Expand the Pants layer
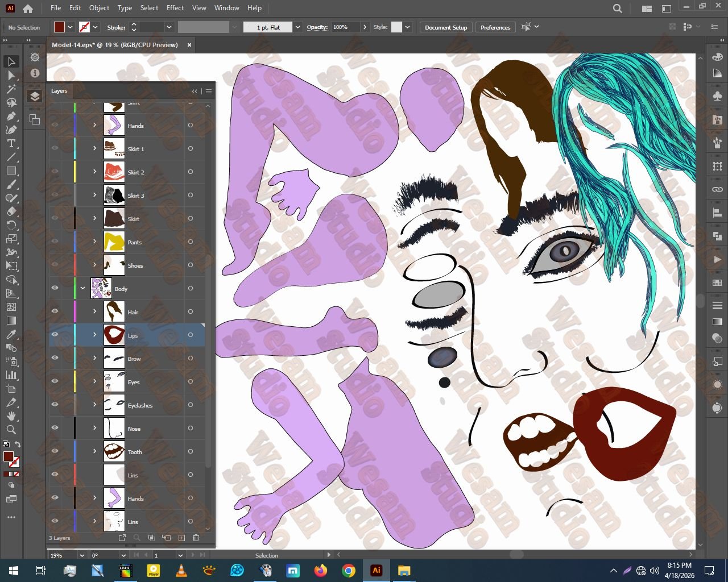The width and height of the screenshot is (728, 582). (x=95, y=242)
